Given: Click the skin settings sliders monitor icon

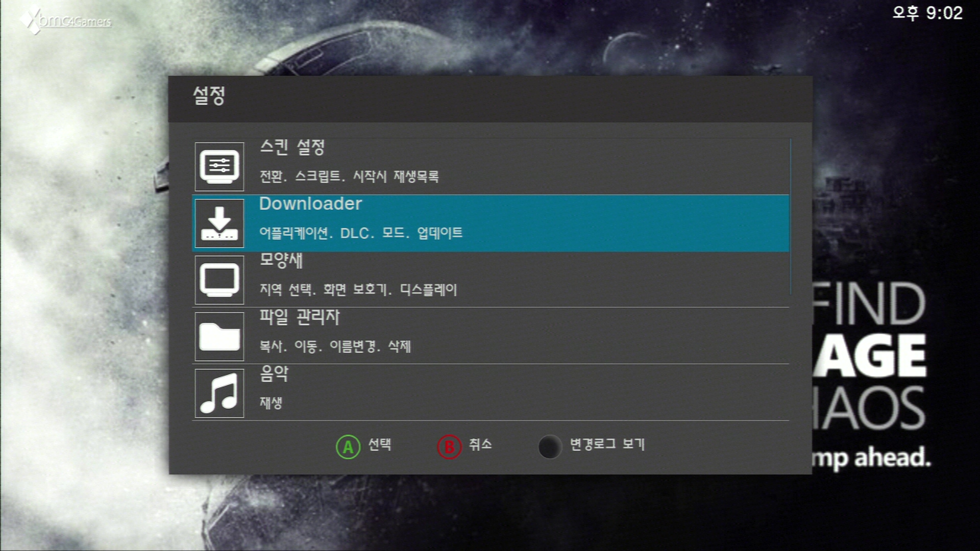Looking at the screenshot, I should [219, 166].
